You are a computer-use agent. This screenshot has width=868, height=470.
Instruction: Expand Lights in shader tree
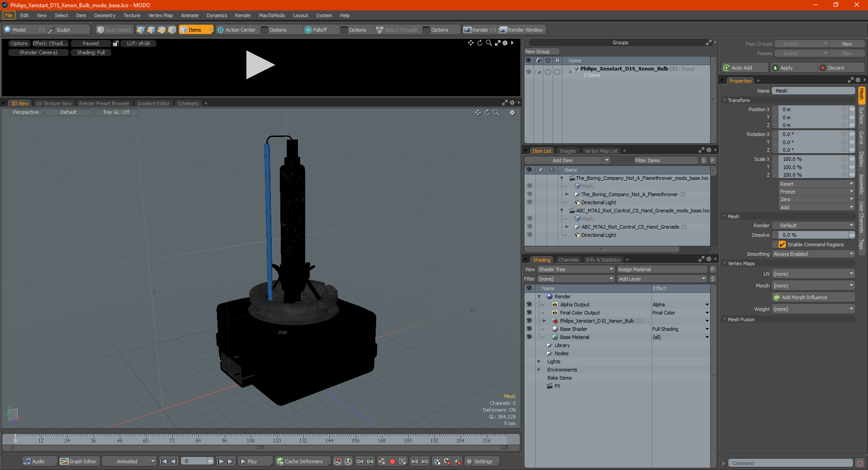click(x=539, y=362)
